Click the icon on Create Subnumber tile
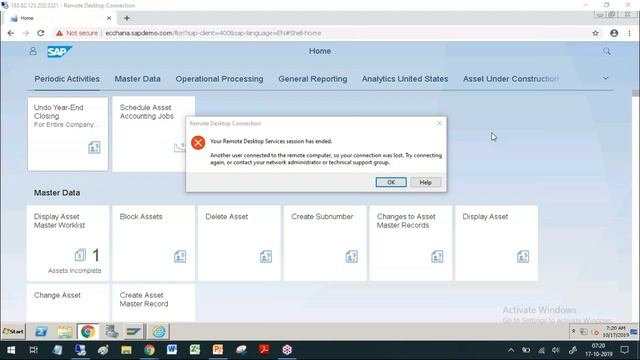 tap(351, 256)
